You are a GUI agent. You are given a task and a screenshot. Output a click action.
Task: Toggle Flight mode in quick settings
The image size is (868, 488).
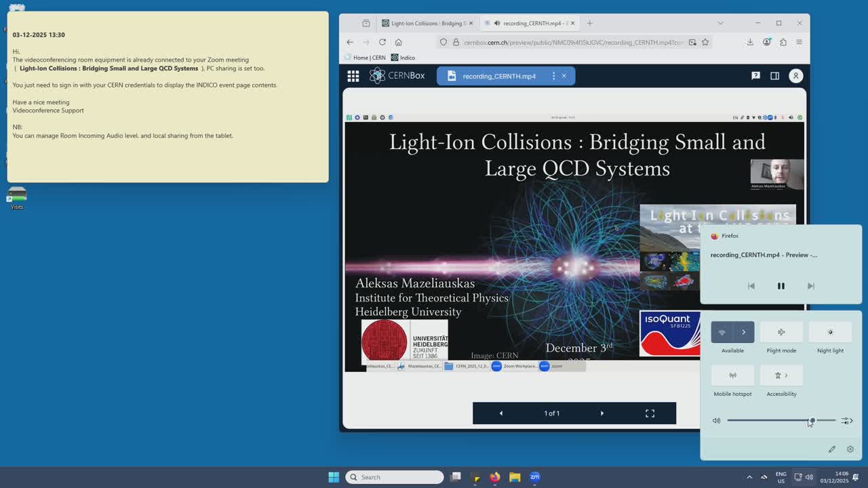point(781,332)
